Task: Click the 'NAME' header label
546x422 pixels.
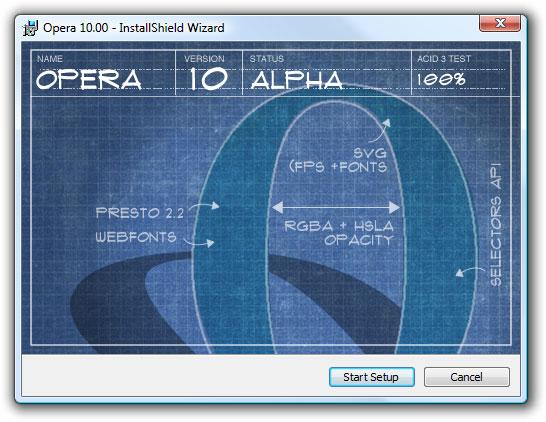Action: coord(50,59)
